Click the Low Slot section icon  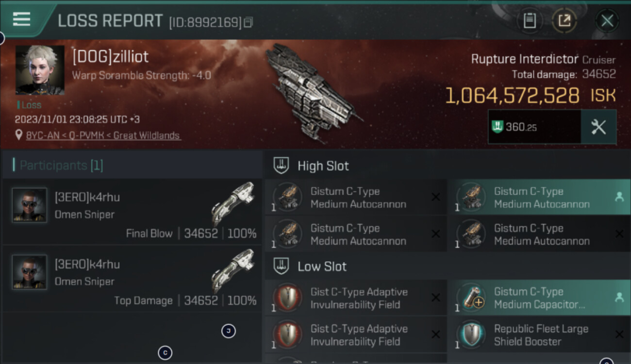[282, 266]
